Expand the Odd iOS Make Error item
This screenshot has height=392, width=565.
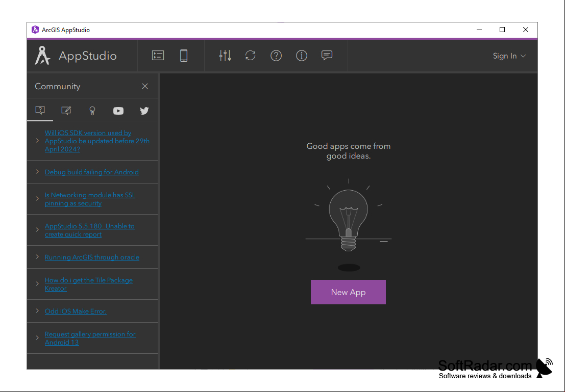37,310
